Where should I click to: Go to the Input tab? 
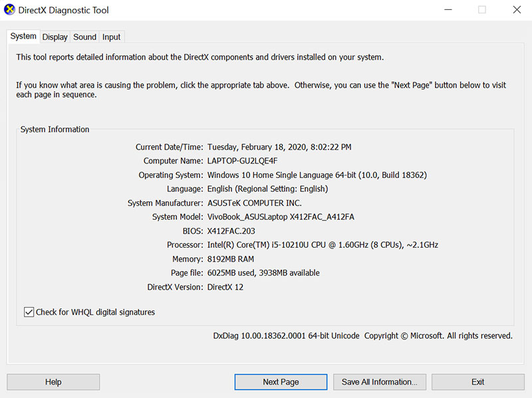click(112, 37)
